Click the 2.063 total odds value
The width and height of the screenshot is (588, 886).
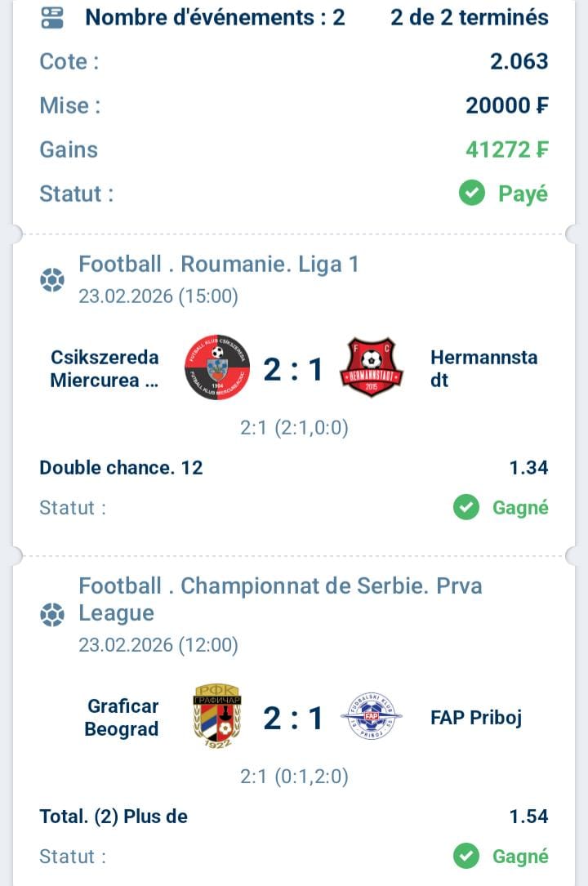tap(519, 61)
